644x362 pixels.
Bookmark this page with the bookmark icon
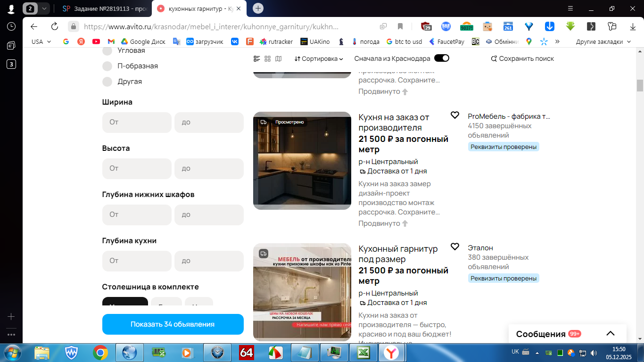(400, 26)
